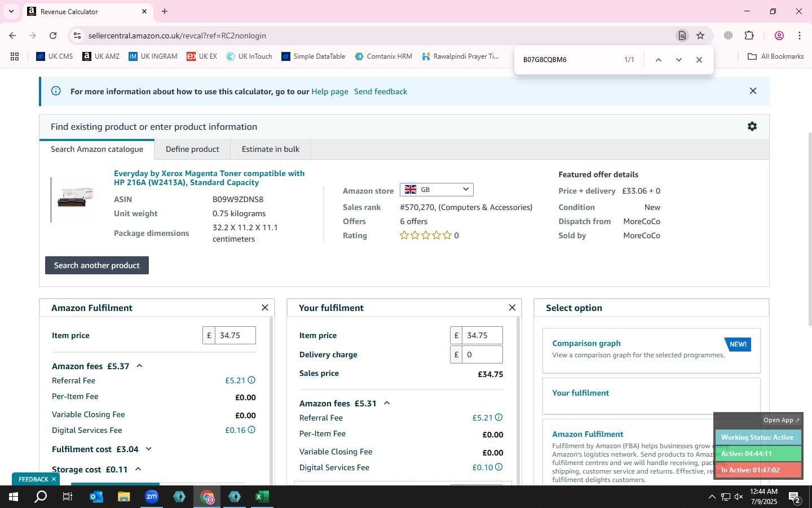Screen dimensions: 812x508
Task: Click the blue info icon in help banner
Action: (56, 91)
